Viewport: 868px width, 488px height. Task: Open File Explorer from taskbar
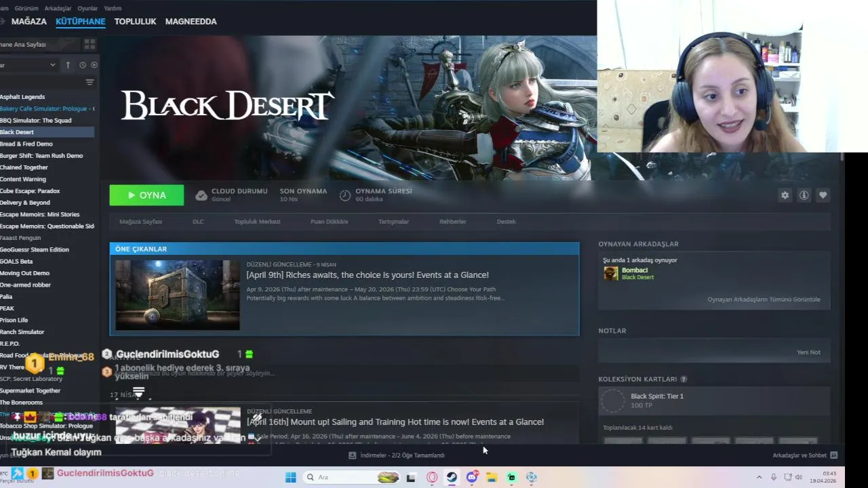point(491,477)
